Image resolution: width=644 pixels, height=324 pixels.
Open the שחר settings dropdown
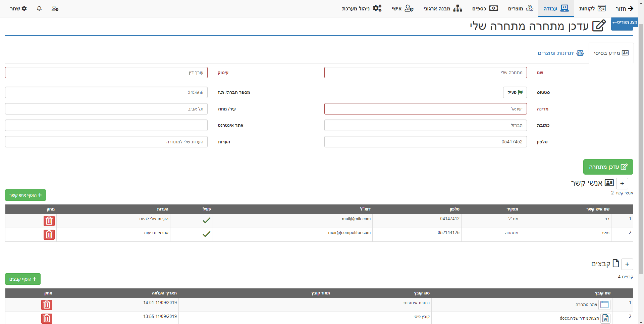18,8
